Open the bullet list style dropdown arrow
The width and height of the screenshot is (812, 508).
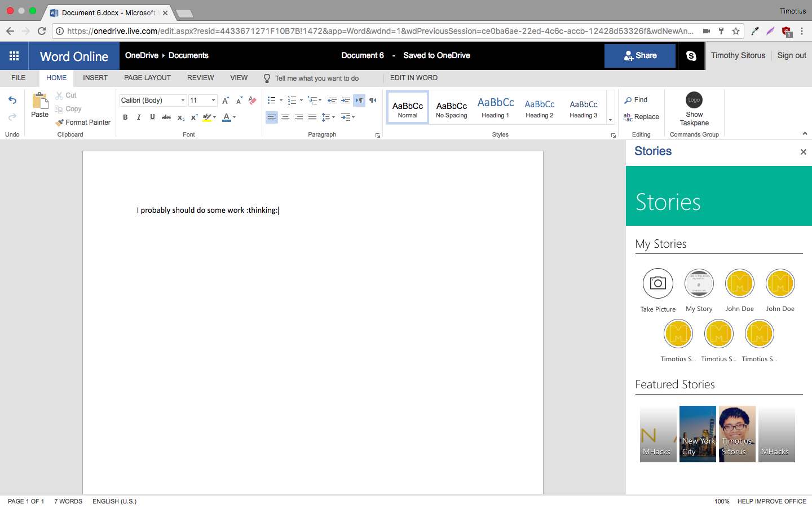click(x=281, y=100)
